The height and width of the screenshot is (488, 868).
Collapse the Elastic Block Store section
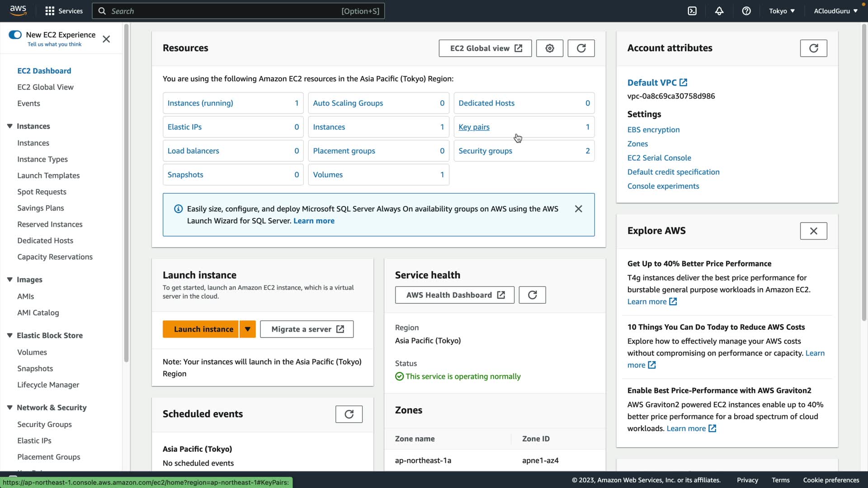(x=9, y=335)
